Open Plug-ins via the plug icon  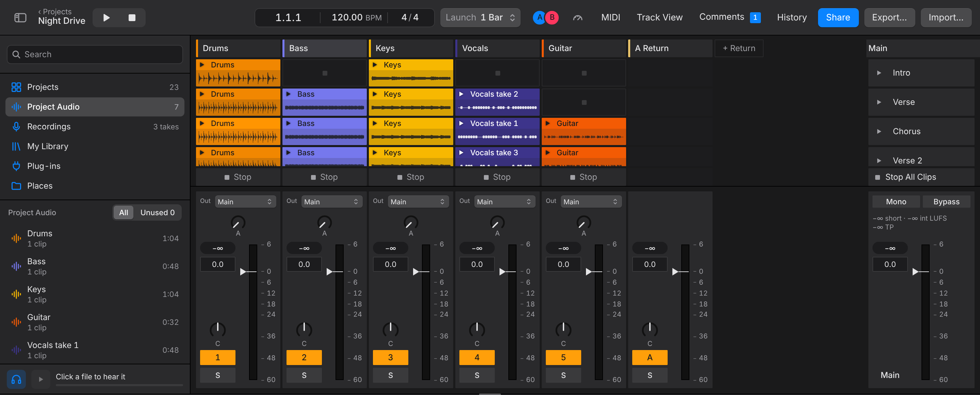coord(16,166)
